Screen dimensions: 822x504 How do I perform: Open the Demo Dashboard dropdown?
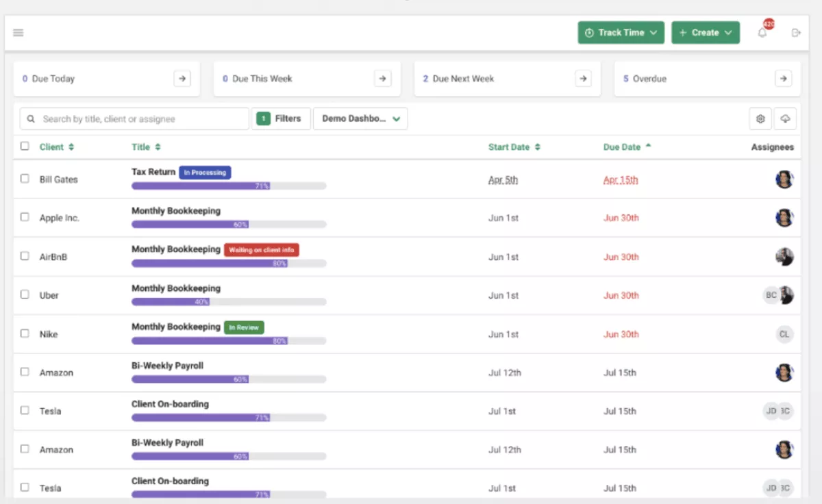(360, 118)
